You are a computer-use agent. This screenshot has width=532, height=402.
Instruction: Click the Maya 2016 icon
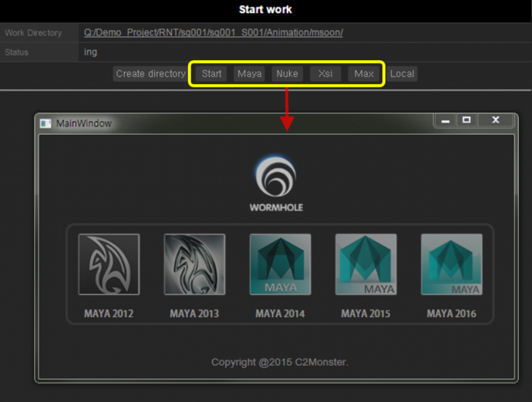click(451, 264)
